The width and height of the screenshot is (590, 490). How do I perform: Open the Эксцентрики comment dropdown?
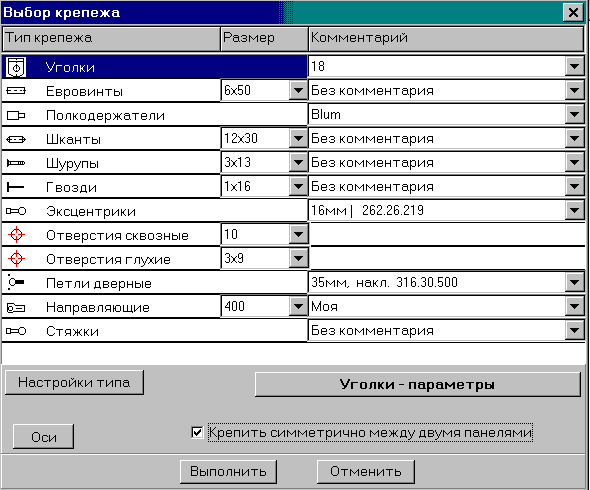[575, 210]
